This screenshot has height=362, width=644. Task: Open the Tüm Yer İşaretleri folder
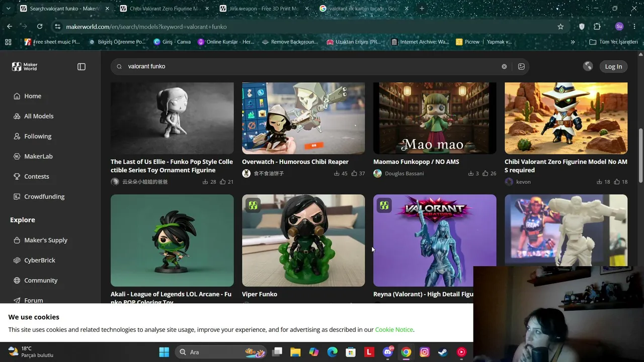(613, 42)
